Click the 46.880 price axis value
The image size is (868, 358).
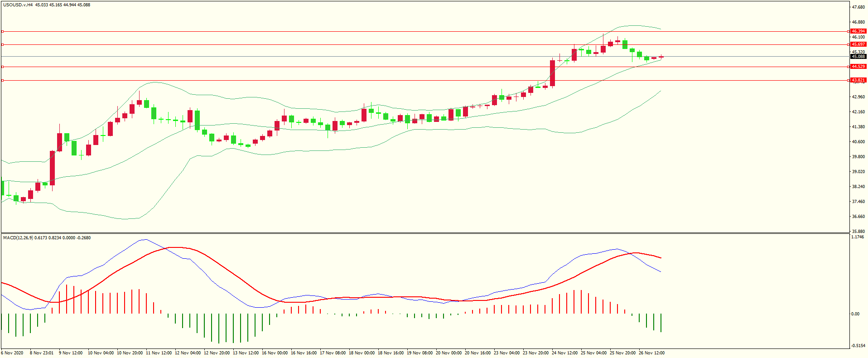click(858, 22)
